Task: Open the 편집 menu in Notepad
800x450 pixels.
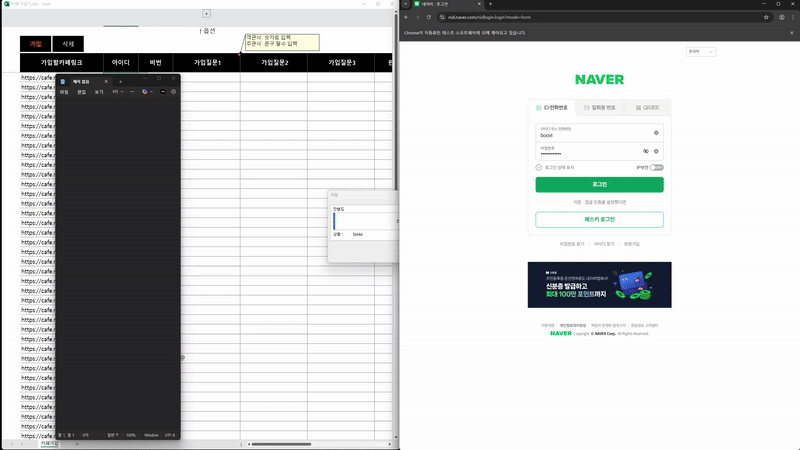Action: pos(82,92)
